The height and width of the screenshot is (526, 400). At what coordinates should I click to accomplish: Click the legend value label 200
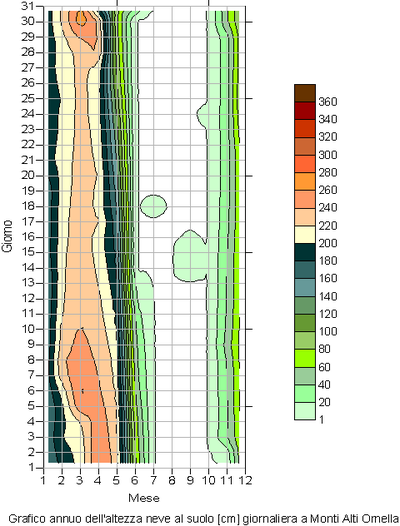point(328,243)
